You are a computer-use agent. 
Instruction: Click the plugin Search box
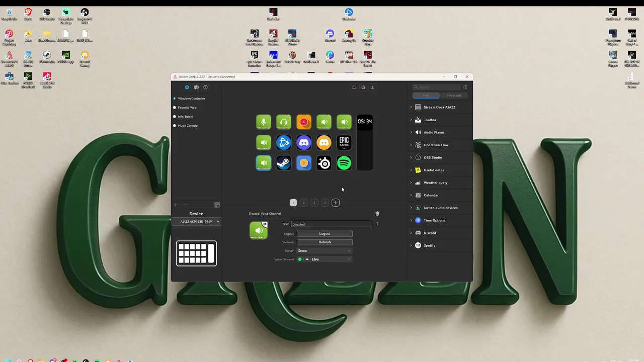[437, 87]
